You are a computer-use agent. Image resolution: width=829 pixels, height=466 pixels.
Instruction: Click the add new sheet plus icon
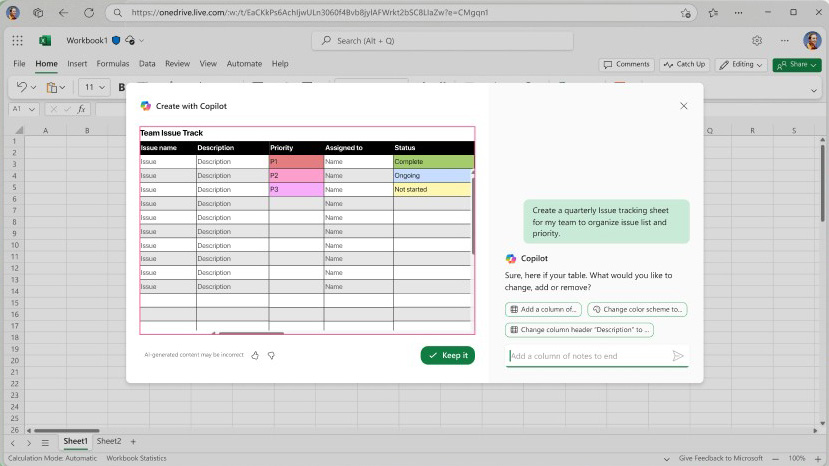(x=133, y=441)
